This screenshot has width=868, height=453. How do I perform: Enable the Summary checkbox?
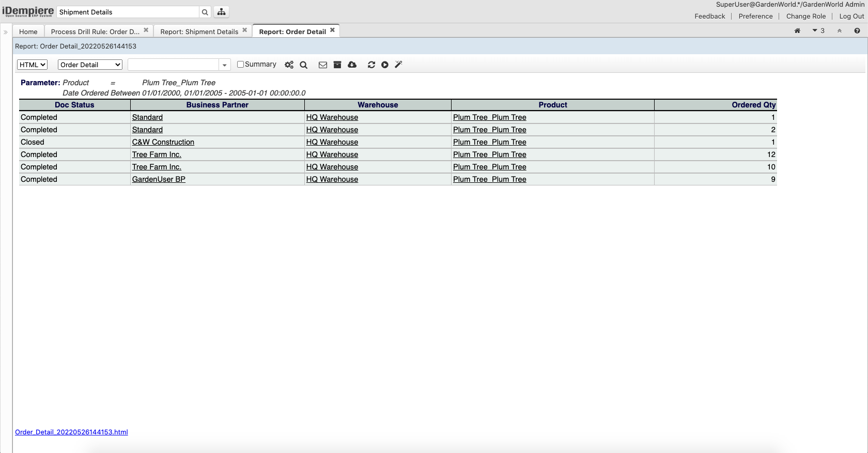[240, 65]
